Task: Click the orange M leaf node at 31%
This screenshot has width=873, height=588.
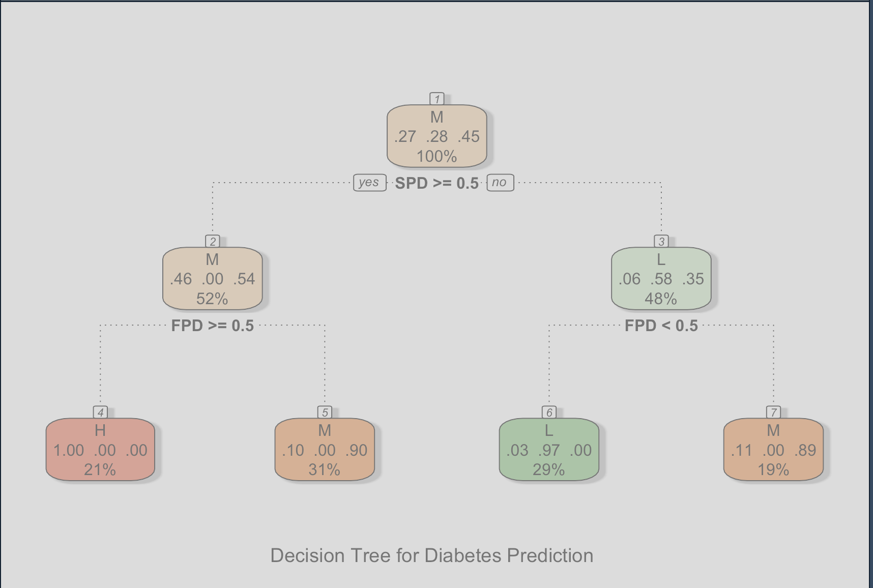Action: point(325,450)
